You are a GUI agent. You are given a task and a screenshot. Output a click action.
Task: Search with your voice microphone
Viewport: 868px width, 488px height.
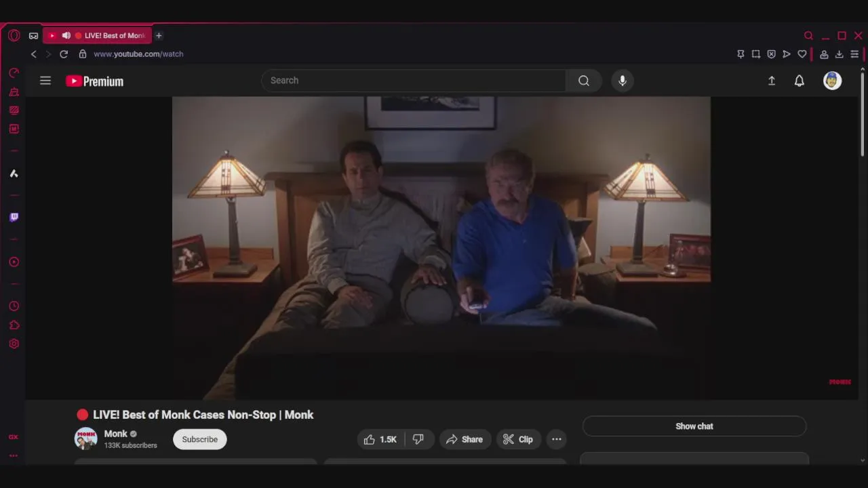point(623,81)
